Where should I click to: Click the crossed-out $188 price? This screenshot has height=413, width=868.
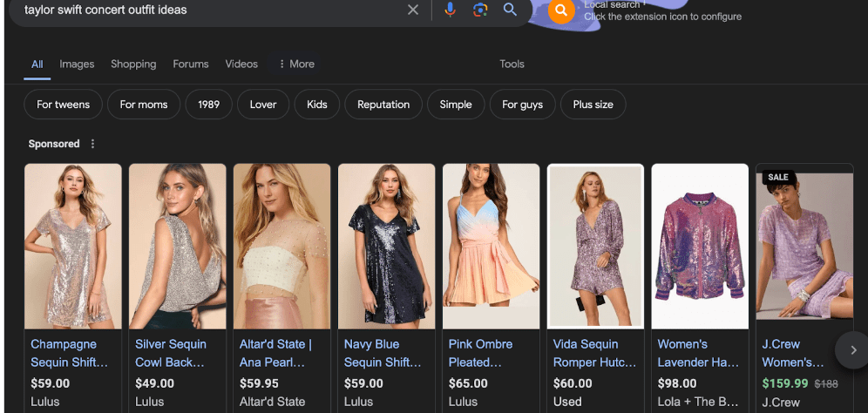(824, 383)
